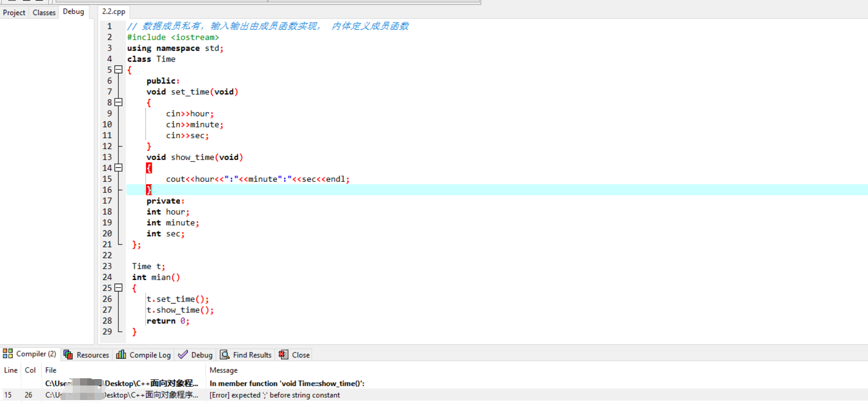Select the 2.2.cpp editor tab
This screenshot has height=403, width=868.
point(113,12)
